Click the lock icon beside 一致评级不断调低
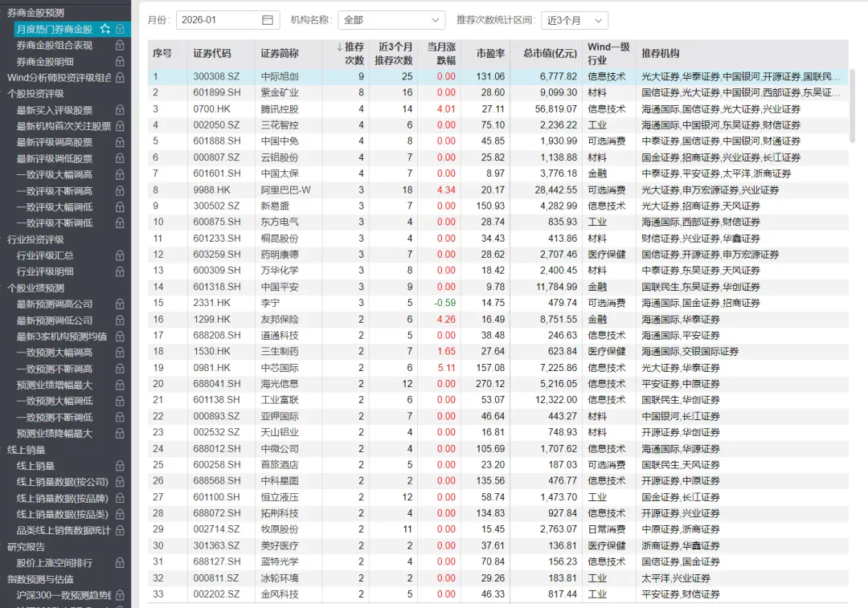This screenshot has height=608, width=868. coord(120,223)
